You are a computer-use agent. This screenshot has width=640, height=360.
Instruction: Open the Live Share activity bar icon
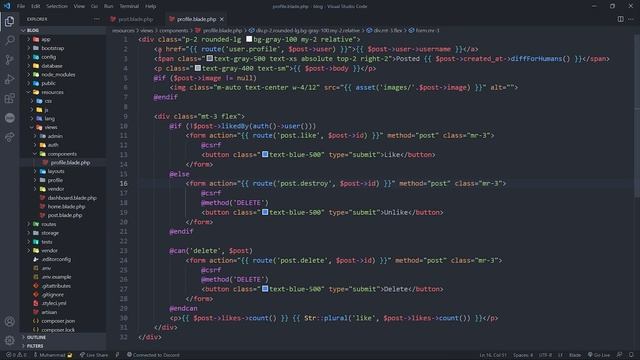click(x=9, y=137)
